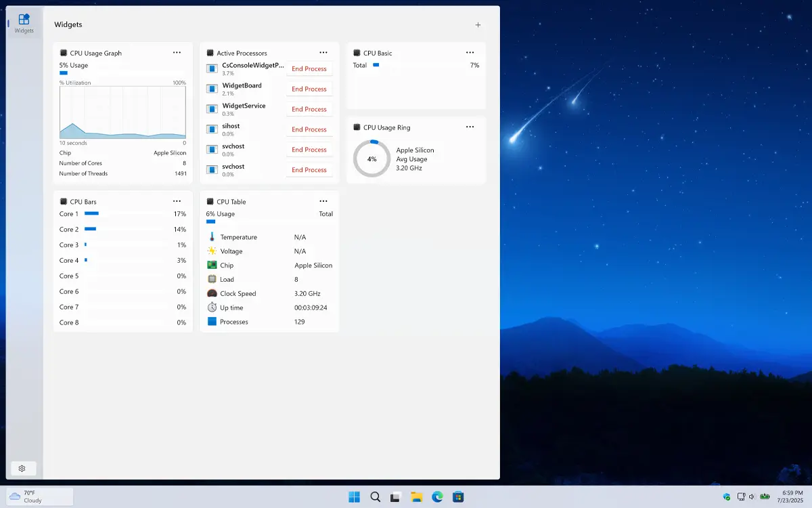End the svchost process at 0.0% above last row
This screenshot has width=812, height=508.
(309, 150)
